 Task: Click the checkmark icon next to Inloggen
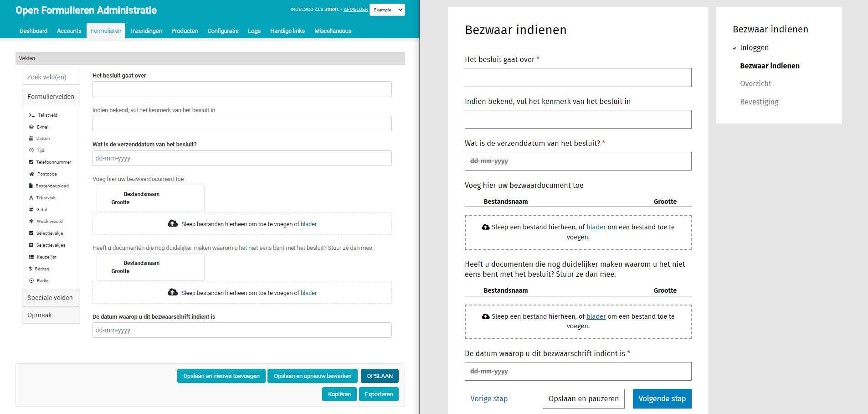point(734,48)
